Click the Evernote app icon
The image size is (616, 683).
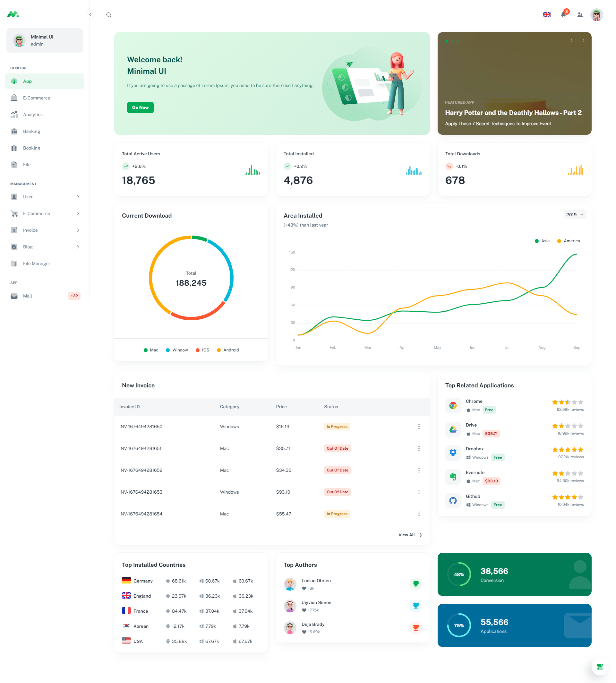pos(453,476)
